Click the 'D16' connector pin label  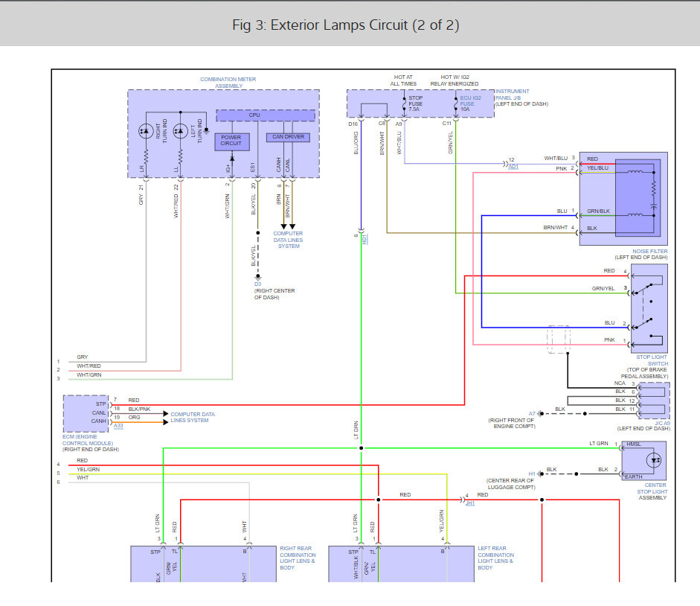[353, 124]
